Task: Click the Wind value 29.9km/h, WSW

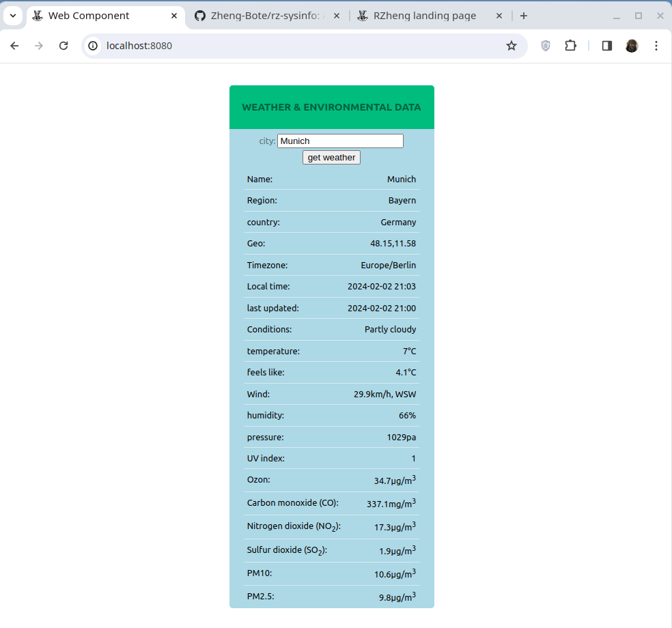Action: click(385, 394)
